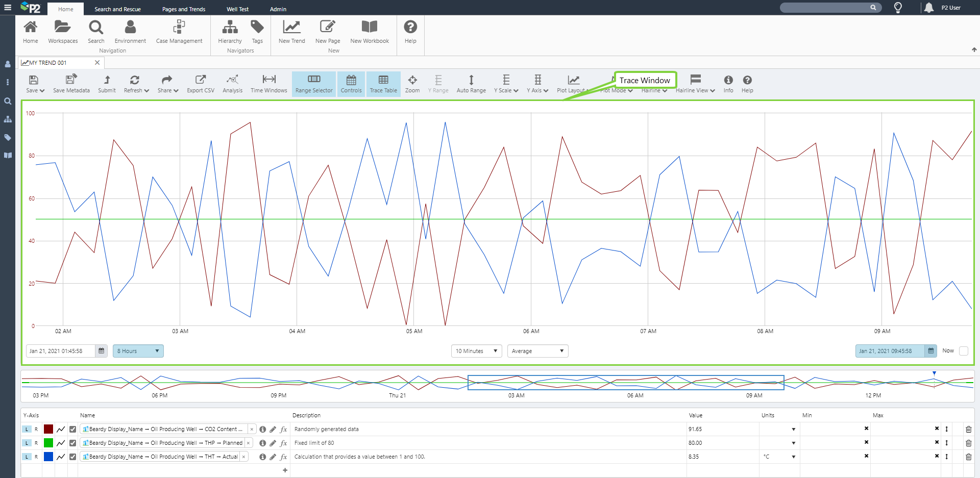
Task: Click Save Metadata icon
Action: point(71,84)
